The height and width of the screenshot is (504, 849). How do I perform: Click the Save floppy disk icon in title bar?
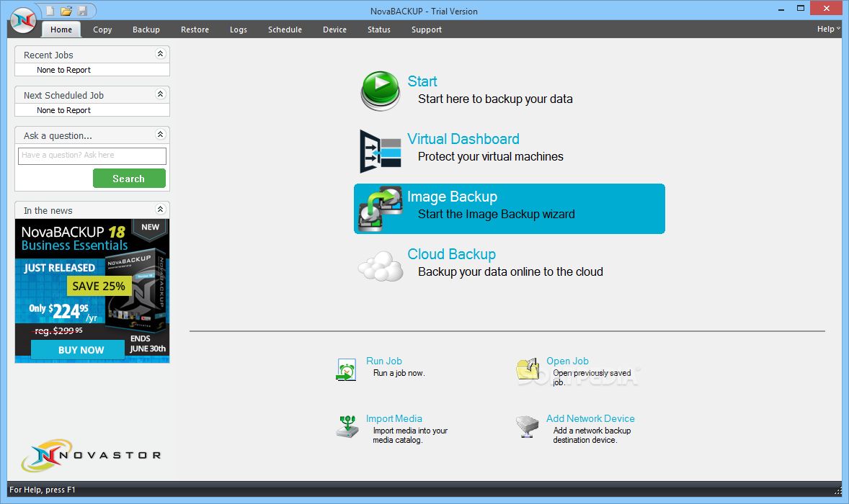coord(82,11)
